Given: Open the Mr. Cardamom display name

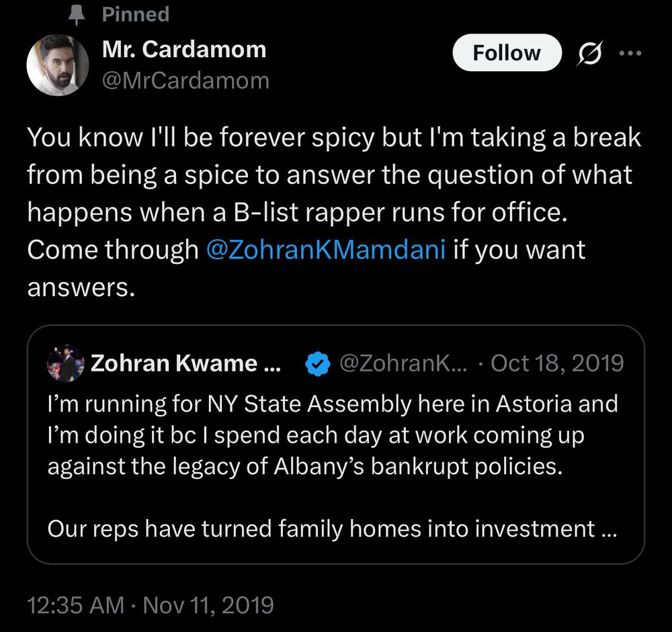Looking at the screenshot, I should [x=184, y=49].
